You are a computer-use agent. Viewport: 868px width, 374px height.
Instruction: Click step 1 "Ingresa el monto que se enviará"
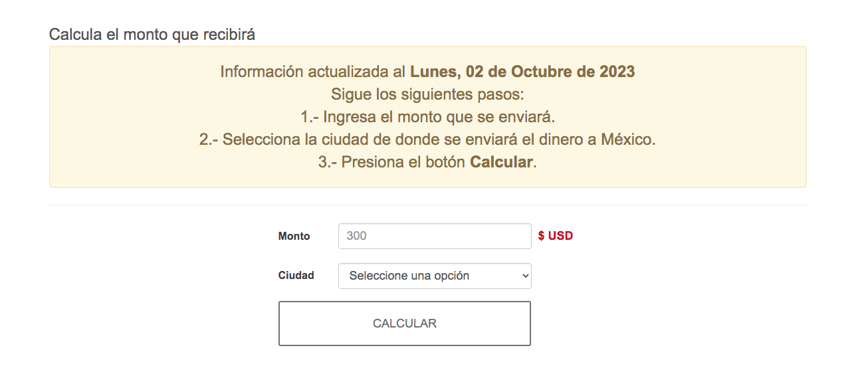click(439, 117)
